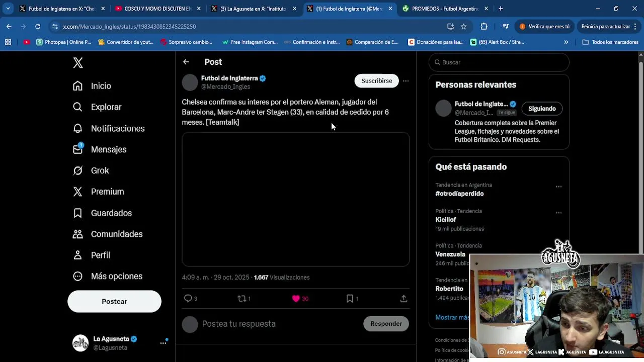Viewport: 644px width, 362px height.
Task: Toggle the bookmark icon on the post
Action: tap(350, 299)
